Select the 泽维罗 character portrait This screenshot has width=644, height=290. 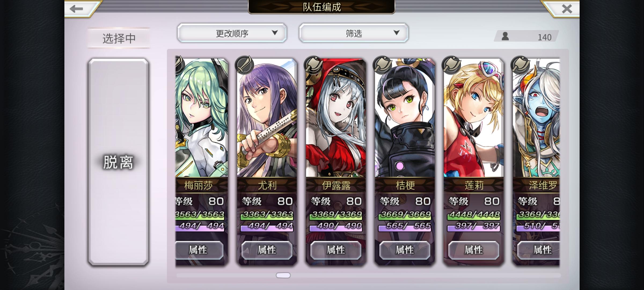pyautogui.click(x=536, y=118)
